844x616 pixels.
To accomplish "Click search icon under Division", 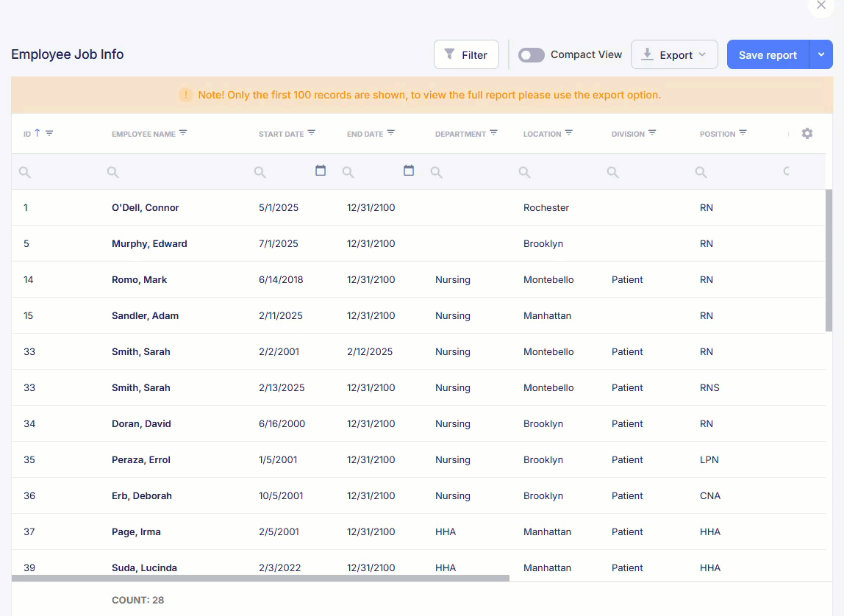I will (x=612, y=172).
